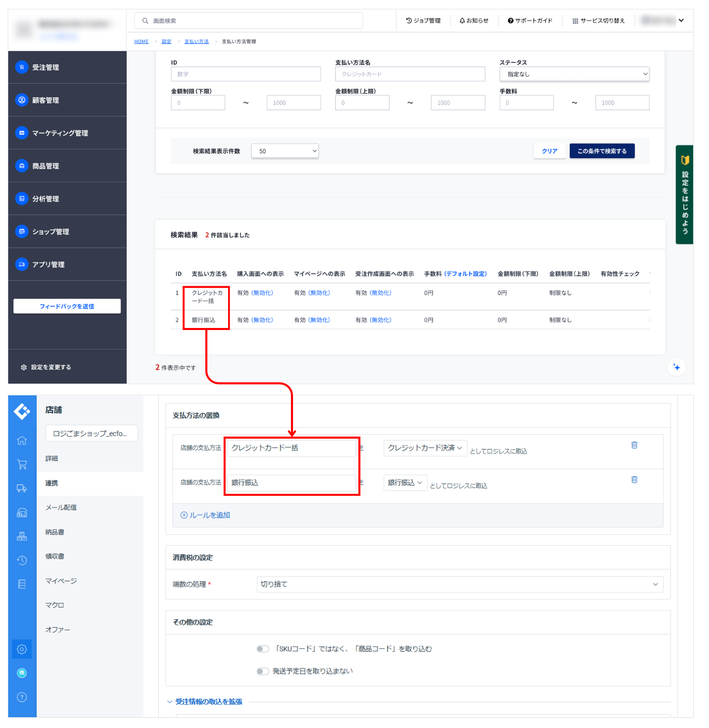The height and width of the screenshot is (728, 709).
Task: Click the この条件で検索する button
Action: pos(601,151)
